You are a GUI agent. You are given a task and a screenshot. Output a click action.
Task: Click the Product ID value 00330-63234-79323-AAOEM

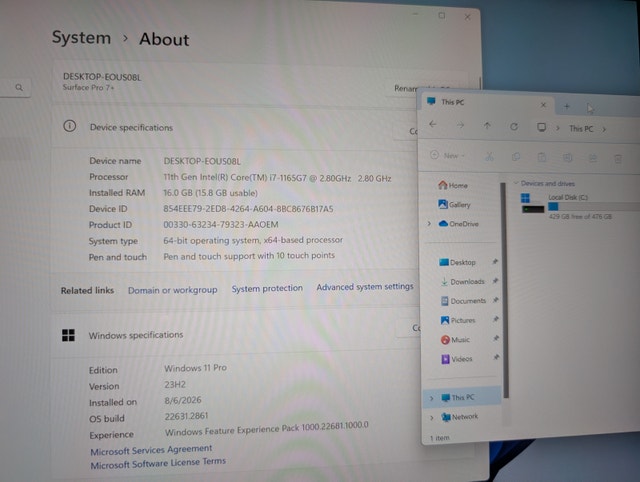[221, 224]
